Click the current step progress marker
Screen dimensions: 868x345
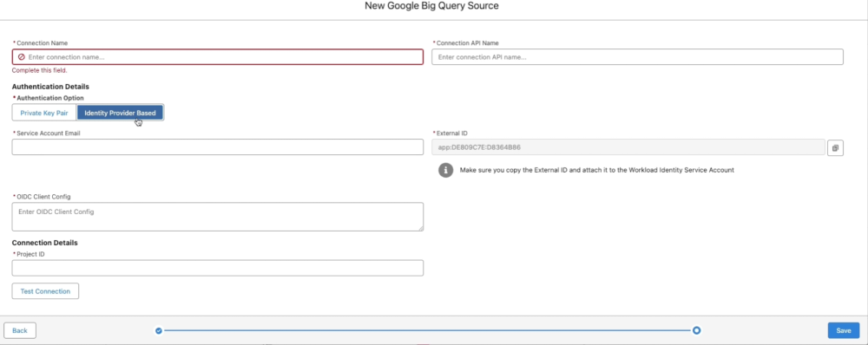(x=696, y=330)
